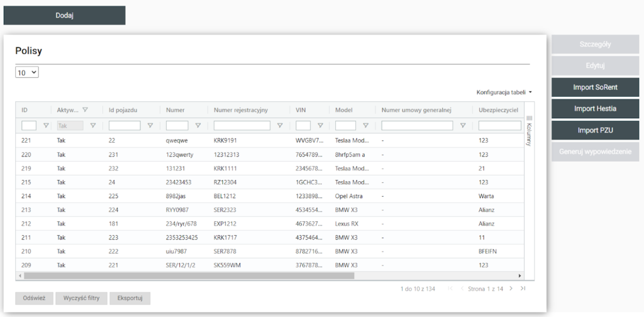Focus the Id pojazdu filter input field
644x317 pixels.
125,126
